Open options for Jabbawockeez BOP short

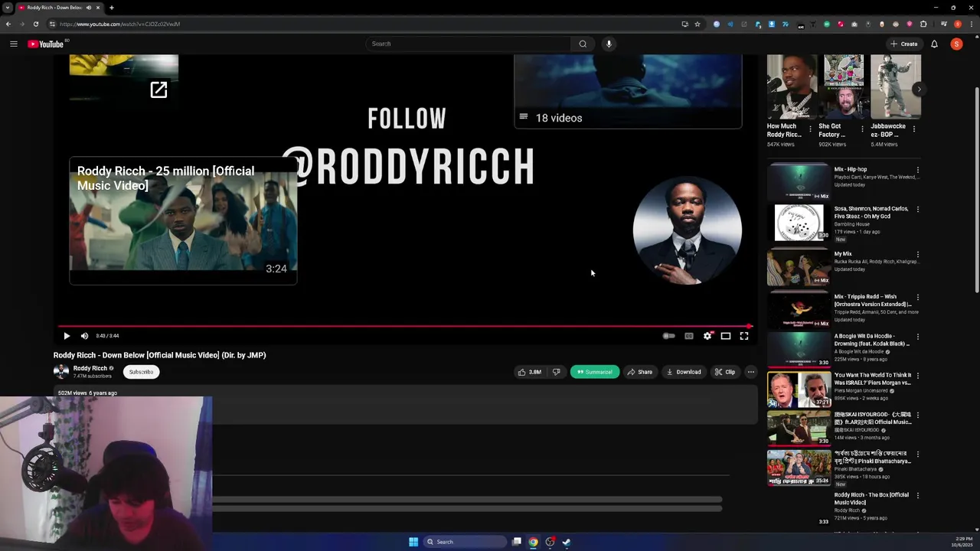913,129
